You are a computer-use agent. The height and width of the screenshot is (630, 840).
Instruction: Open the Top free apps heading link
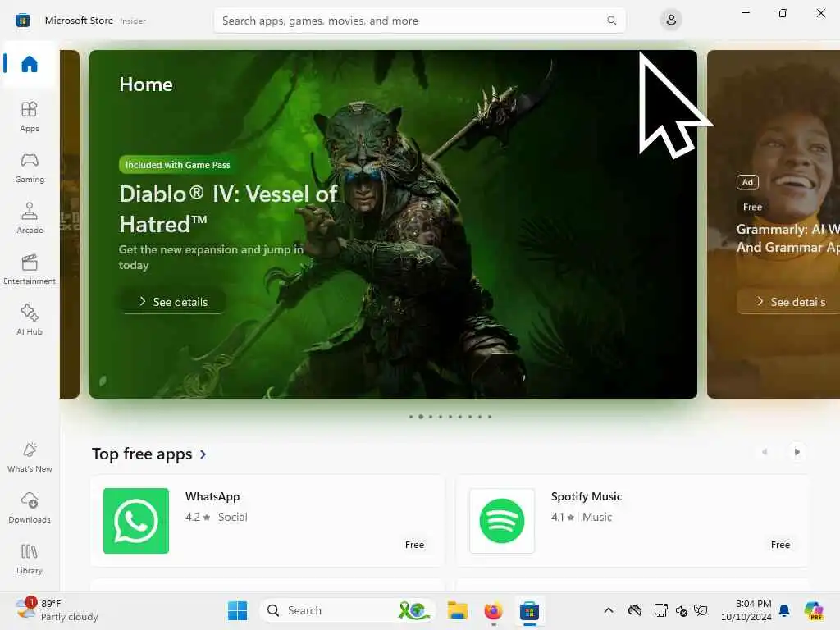[x=142, y=454]
